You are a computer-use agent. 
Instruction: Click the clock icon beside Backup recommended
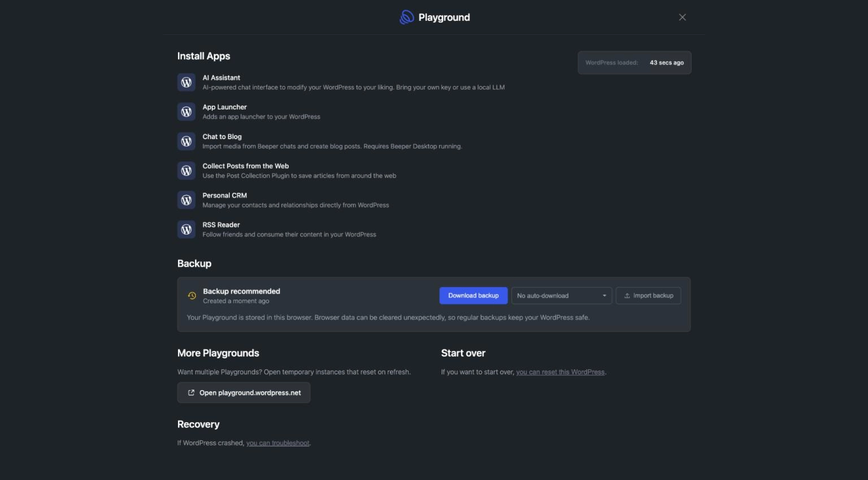pyautogui.click(x=192, y=296)
